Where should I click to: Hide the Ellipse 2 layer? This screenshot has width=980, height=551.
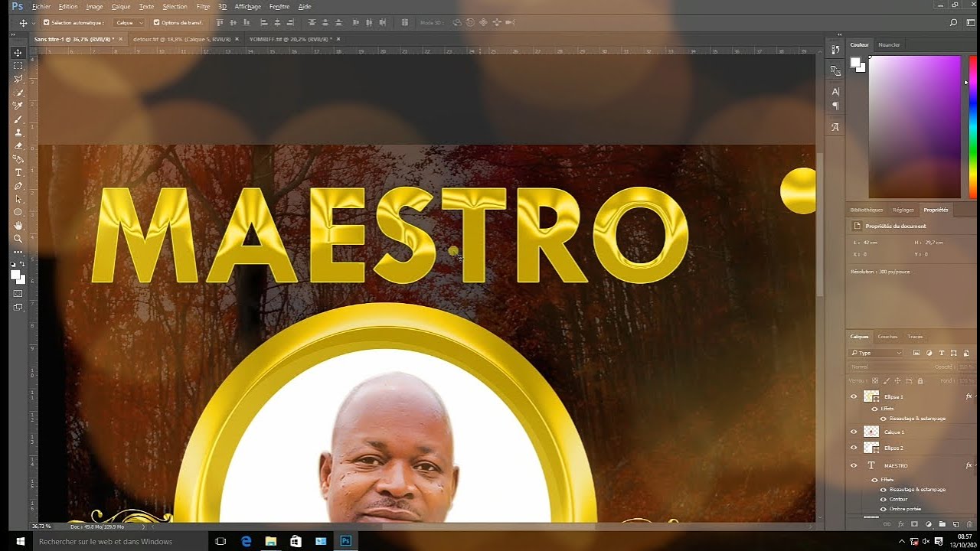click(x=854, y=447)
